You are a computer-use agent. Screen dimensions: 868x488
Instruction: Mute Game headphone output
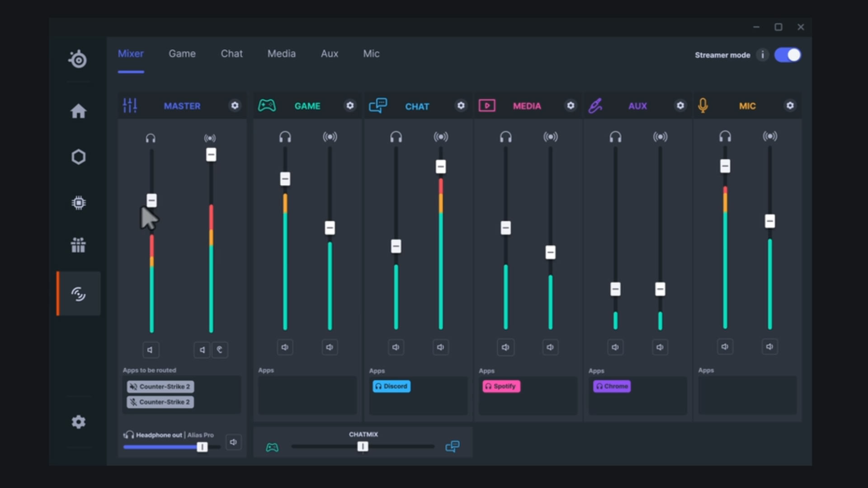click(285, 347)
